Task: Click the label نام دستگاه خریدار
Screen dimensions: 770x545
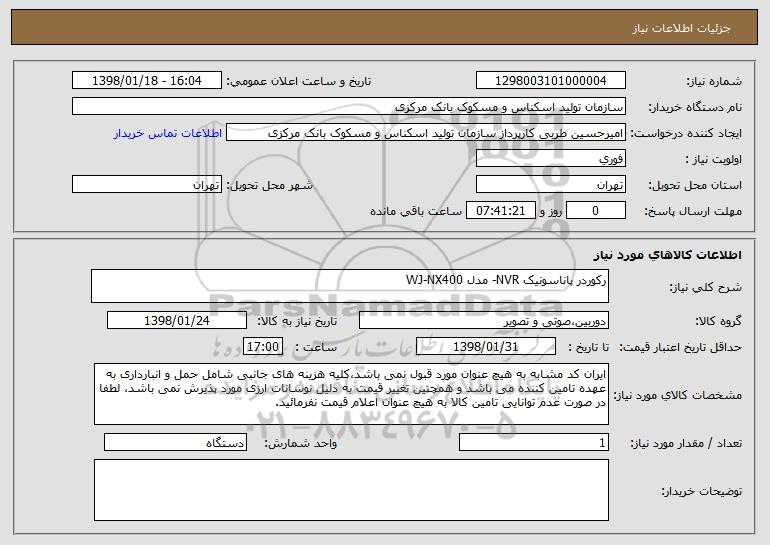Action: (x=695, y=108)
